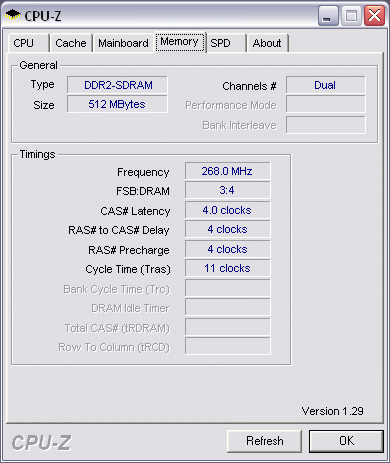Screen dimensions: 390x463
Task: Select the Mainboard tab
Action: (x=123, y=43)
